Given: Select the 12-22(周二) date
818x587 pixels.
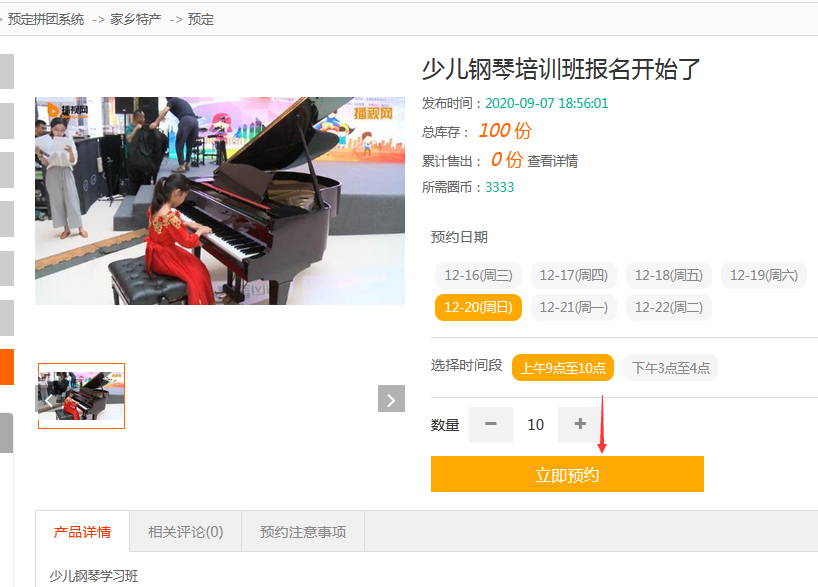Looking at the screenshot, I should click(x=668, y=308).
